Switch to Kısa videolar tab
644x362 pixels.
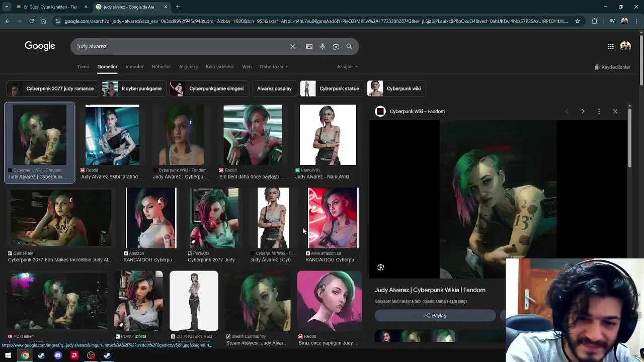(x=220, y=66)
